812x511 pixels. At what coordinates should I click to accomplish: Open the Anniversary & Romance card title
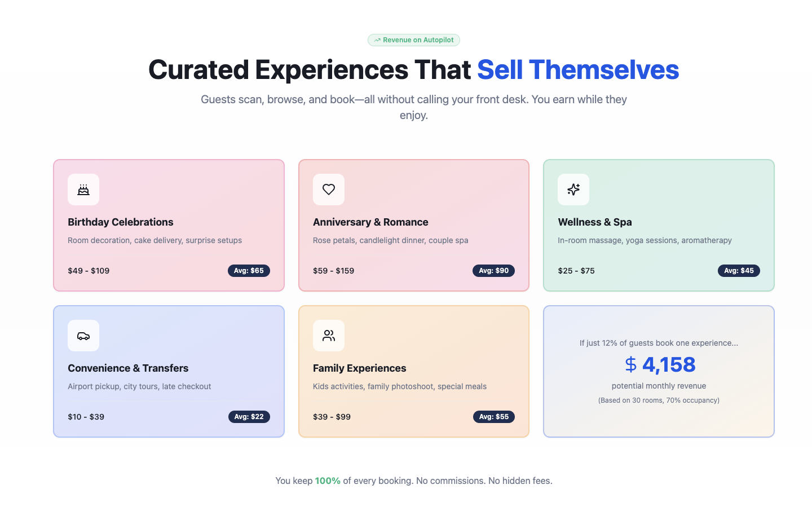pos(370,222)
